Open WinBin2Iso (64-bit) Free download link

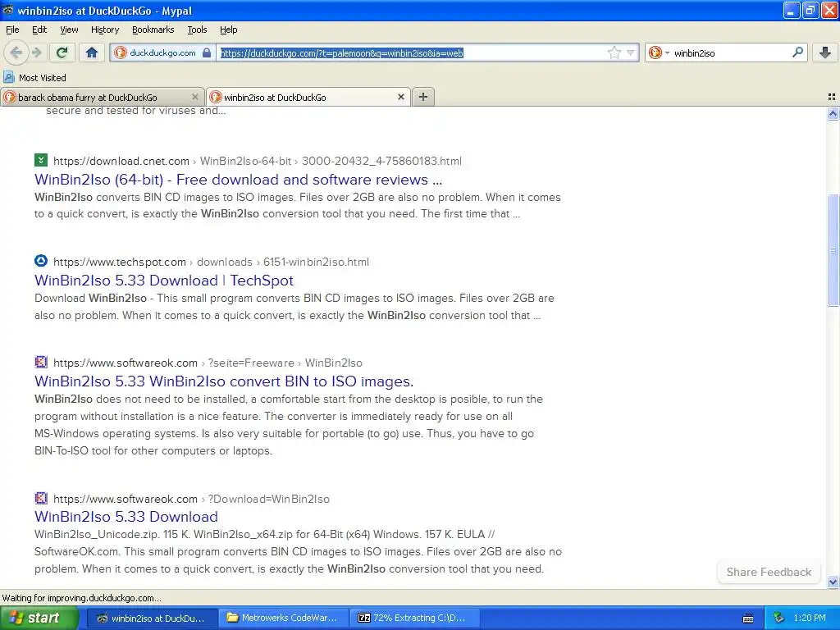tap(238, 180)
